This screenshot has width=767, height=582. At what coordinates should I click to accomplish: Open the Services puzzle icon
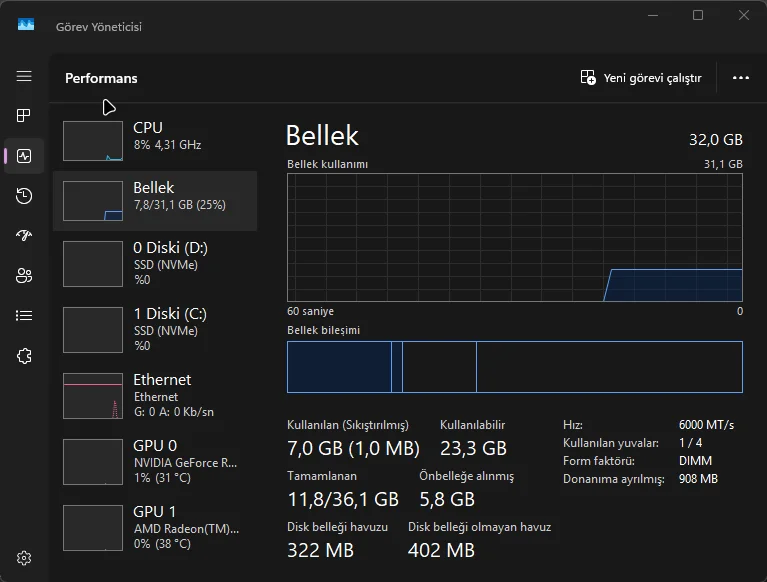[x=24, y=356]
